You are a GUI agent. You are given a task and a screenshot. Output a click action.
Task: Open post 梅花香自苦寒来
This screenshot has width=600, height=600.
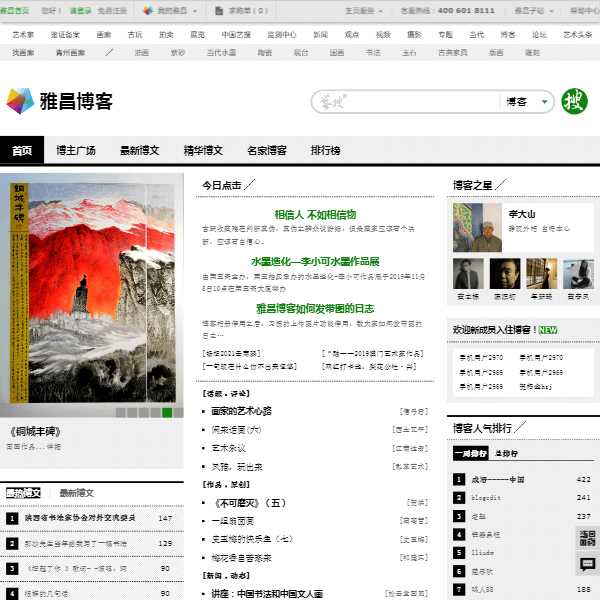tap(241, 558)
